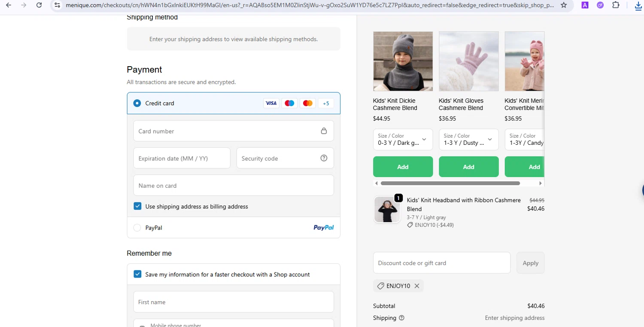The height and width of the screenshot is (327, 644).
Task: Click the ENJOY10 (-$4.49) discount text
Action: point(434,225)
